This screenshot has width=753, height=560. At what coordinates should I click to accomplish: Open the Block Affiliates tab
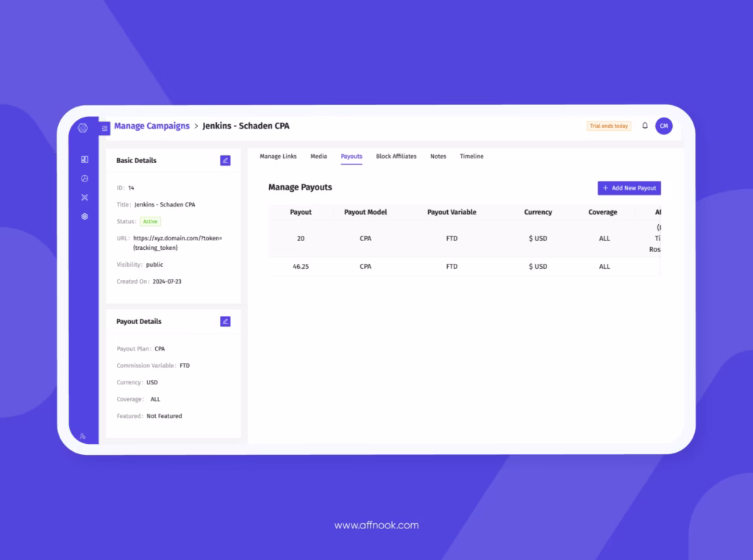396,157
